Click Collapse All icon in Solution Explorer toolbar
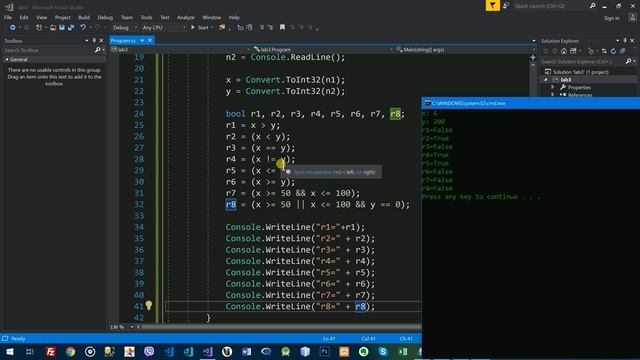This screenshot has width=640, height=360. [x=622, y=51]
